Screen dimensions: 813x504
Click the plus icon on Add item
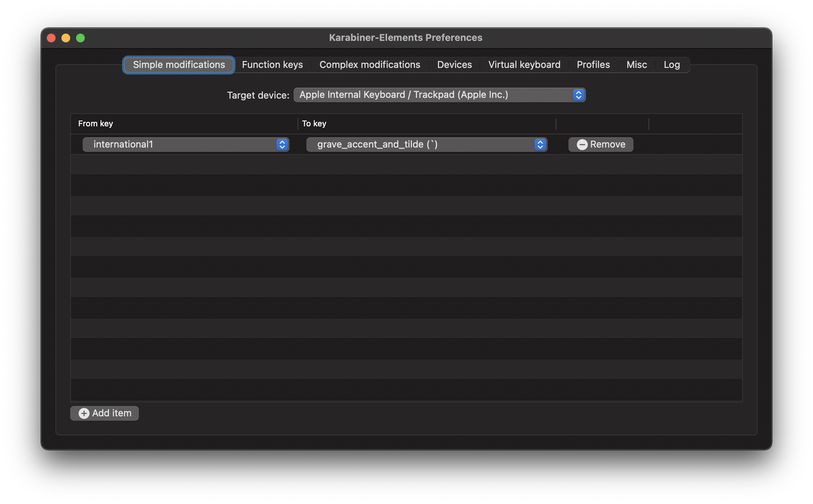tap(84, 413)
